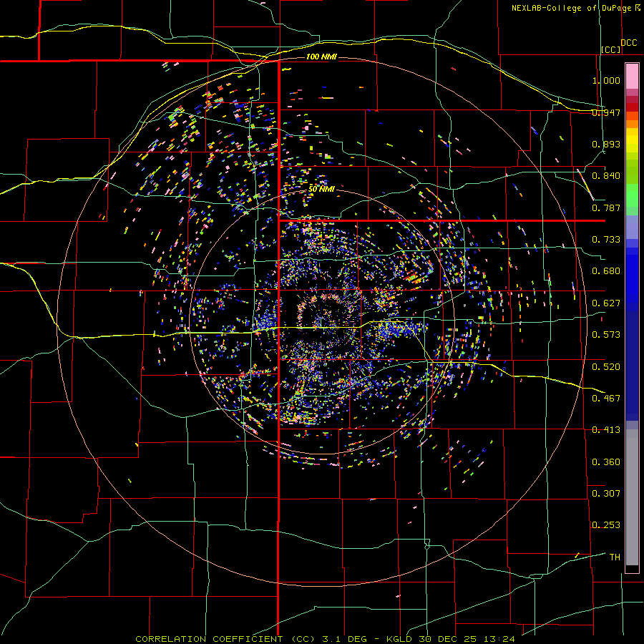Select the 0.680 scale value
This screenshot has width=644, height=644.
(606, 271)
